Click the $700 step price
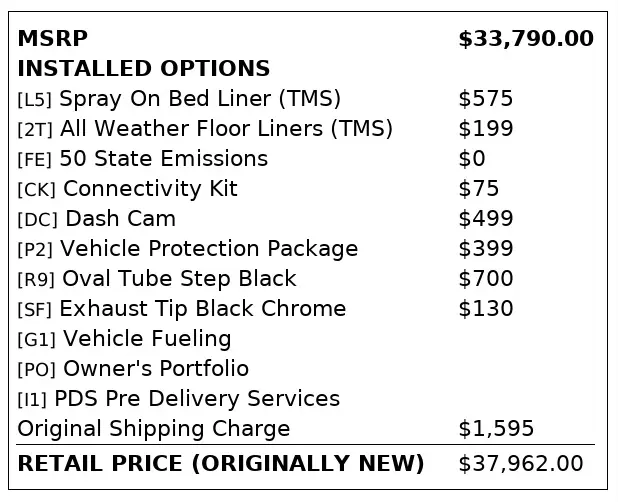 tap(485, 279)
